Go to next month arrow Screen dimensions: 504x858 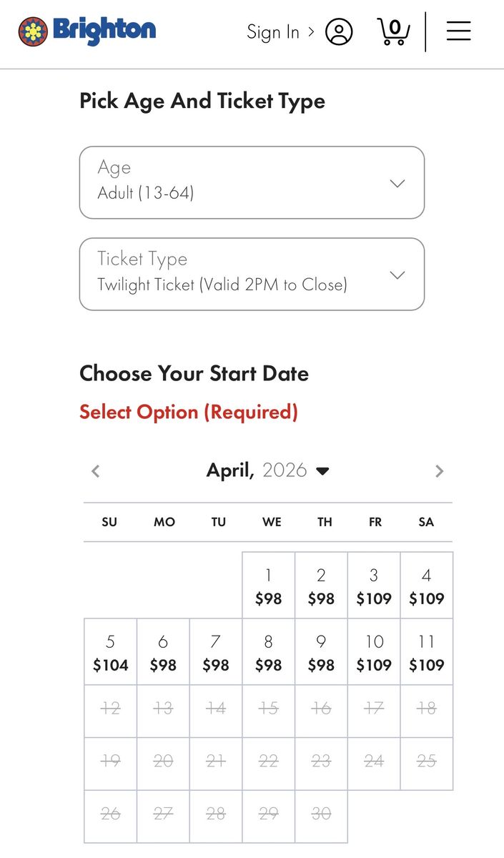click(440, 470)
